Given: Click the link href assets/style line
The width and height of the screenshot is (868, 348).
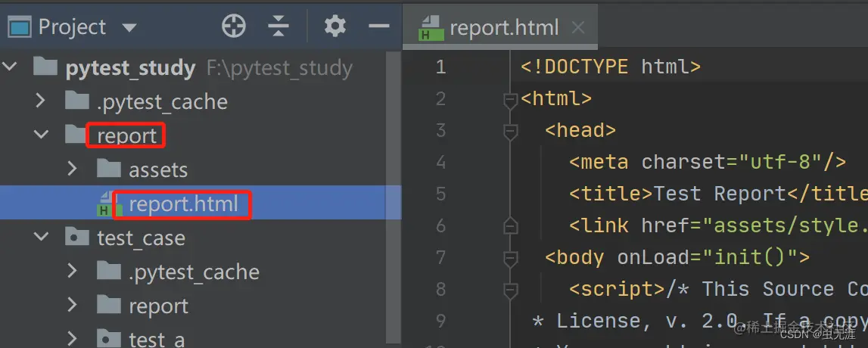Looking at the screenshot, I should [718, 225].
